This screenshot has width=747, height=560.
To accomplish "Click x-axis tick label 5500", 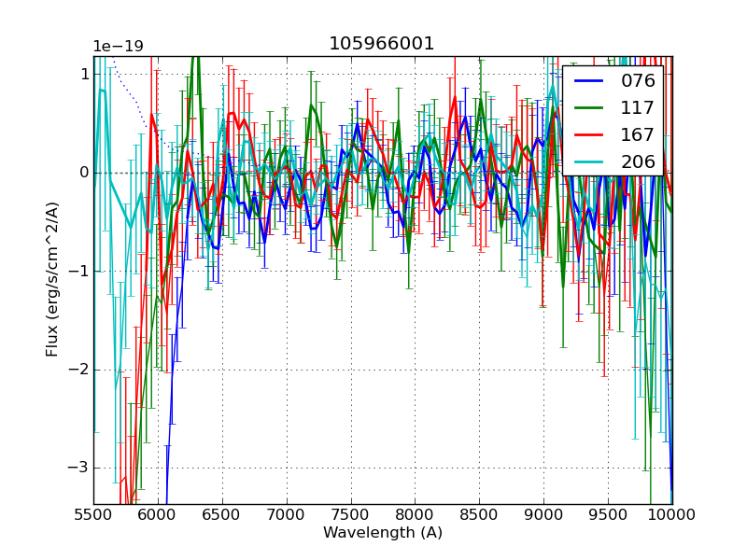I will click(x=93, y=514).
